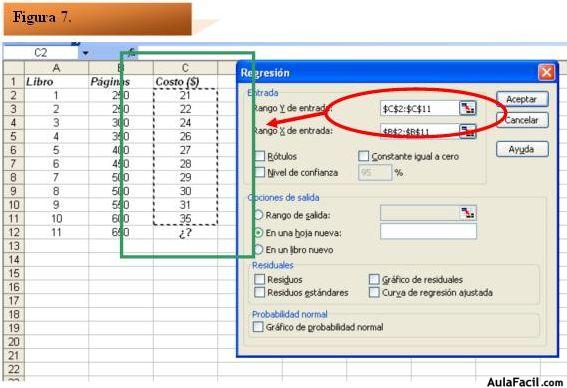Click the confidence level 95 percent field
This screenshot has width=567, height=388.
coord(375,172)
